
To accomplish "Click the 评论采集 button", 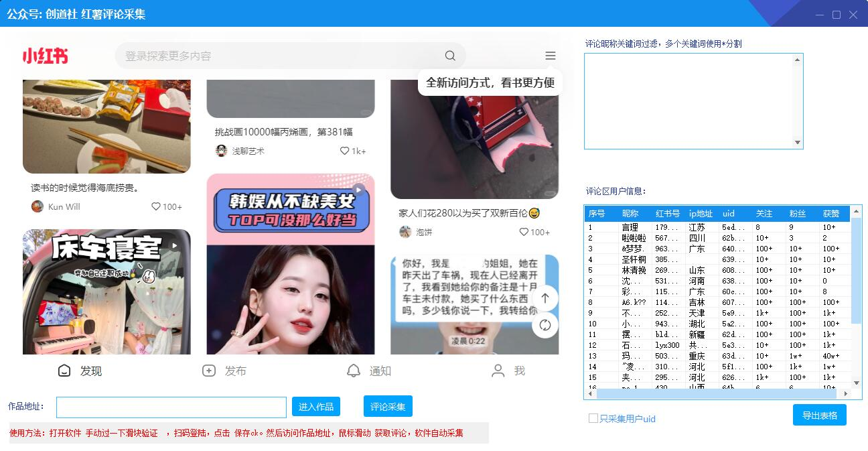I will [386, 406].
